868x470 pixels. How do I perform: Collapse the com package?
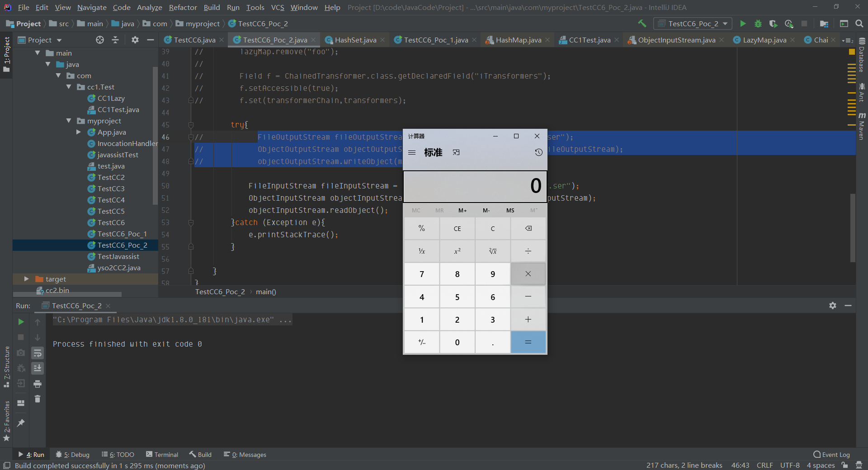[x=58, y=75]
